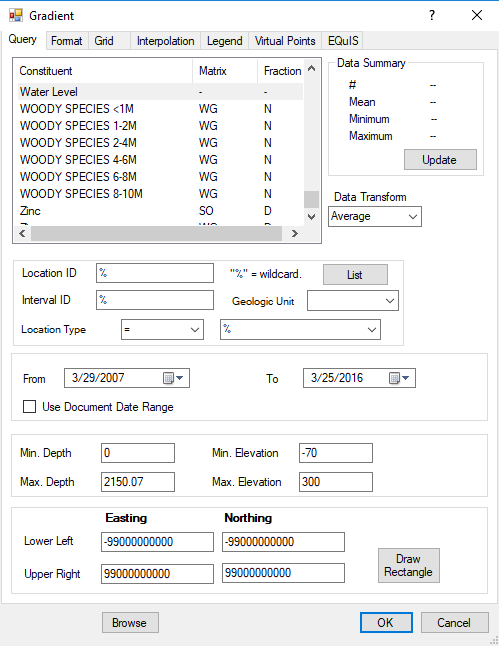Select WOODY SPECIES 8-10M row
The width and height of the screenshot is (499, 646).
(x=161, y=194)
